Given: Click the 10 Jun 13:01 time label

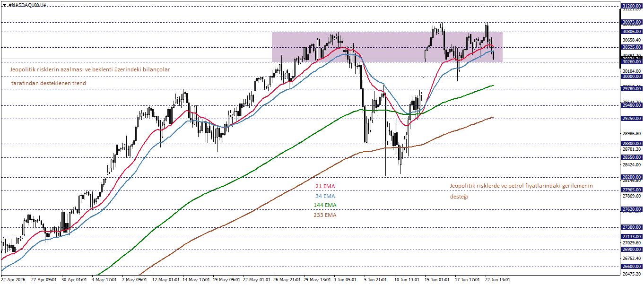Looking at the screenshot, I should (x=407, y=280).
